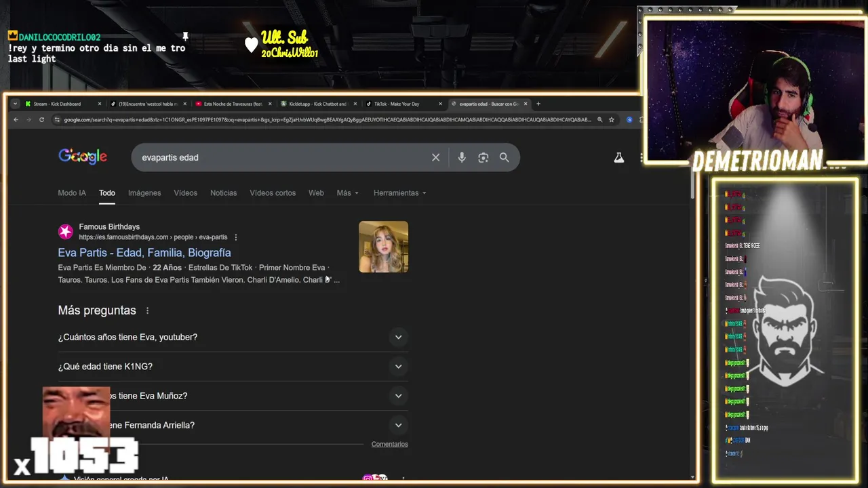This screenshot has height=488, width=868.
Task: Select the Modo IA search filter
Action: [x=72, y=193]
